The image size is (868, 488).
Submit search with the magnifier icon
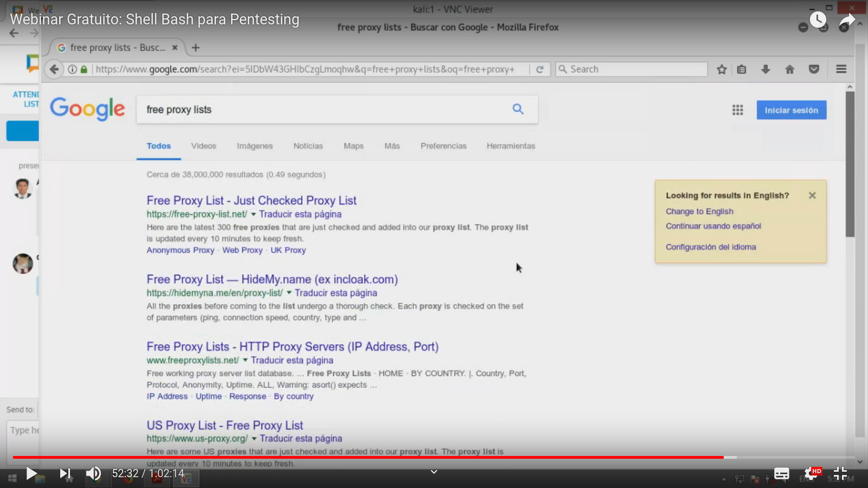[x=518, y=110]
